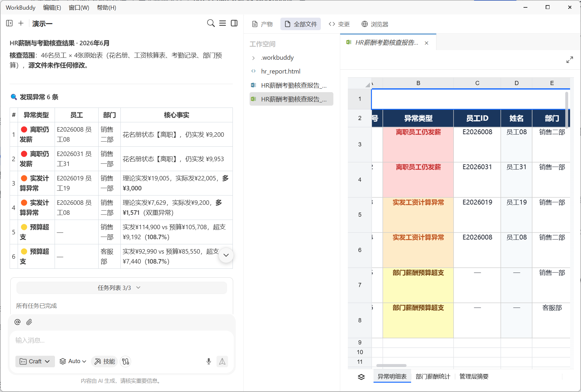Open the 编辑(E) menu
The image size is (581, 392).
52,7
